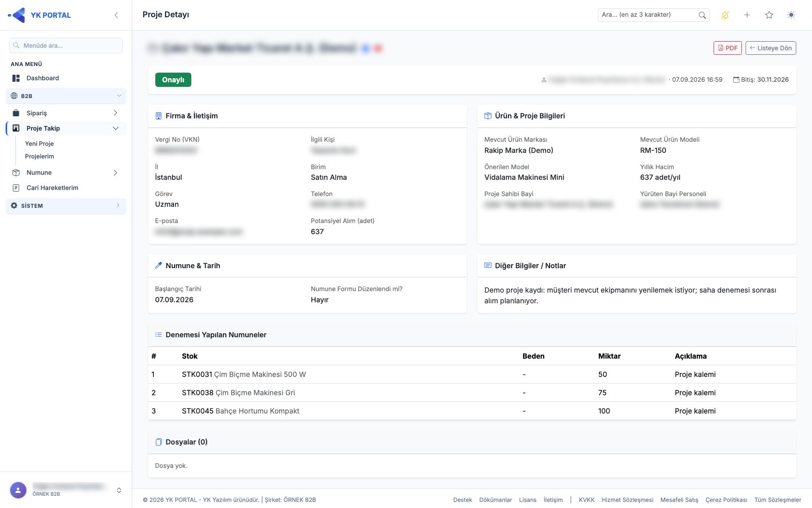Click the user avatar icon
Screen dimensions: 812x508
18,490
